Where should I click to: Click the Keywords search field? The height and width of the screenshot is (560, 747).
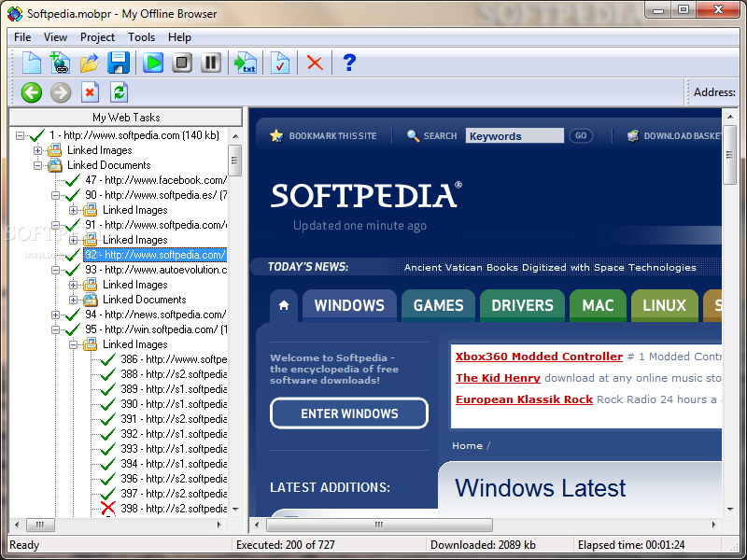point(514,135)
